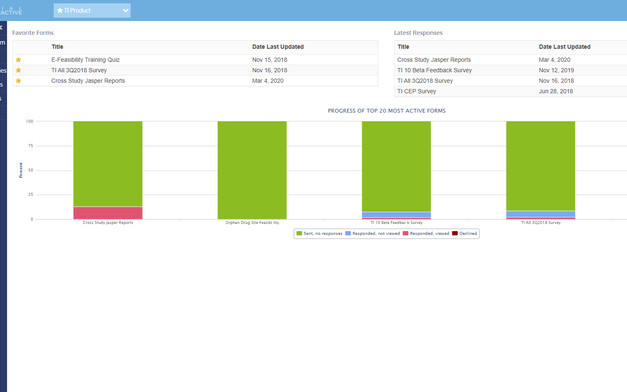Click green bar for Orphan Drug Site Feasibility
Image resolution: width=627 pixels, height=392 pixels.
(x=252, y=170)
